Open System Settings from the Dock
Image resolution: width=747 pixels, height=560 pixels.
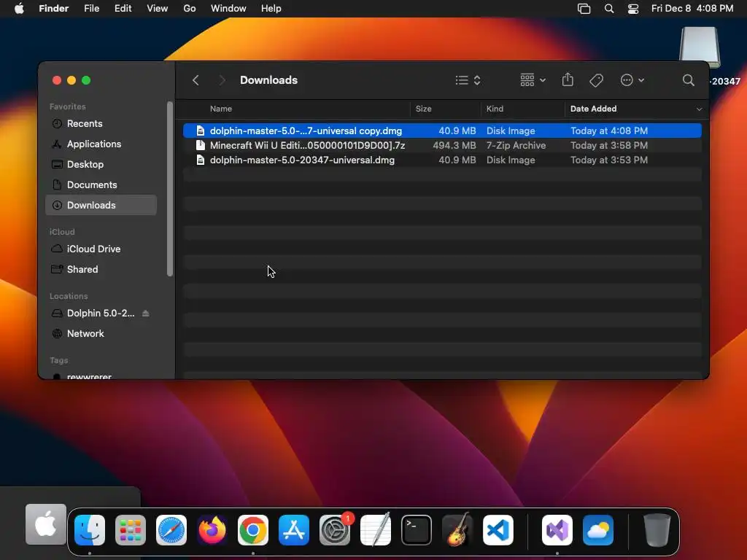335,530
